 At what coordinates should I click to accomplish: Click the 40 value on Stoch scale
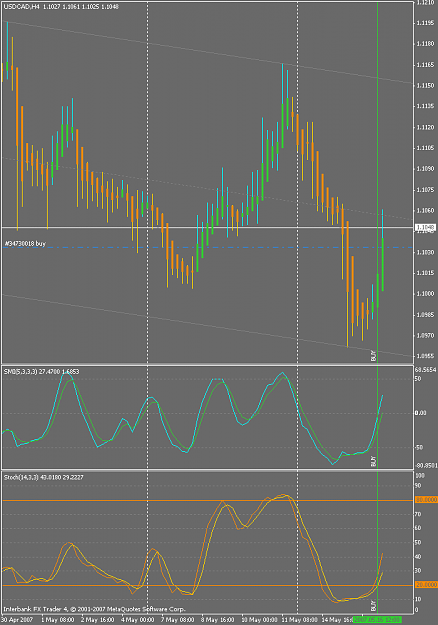coord(418,557)
